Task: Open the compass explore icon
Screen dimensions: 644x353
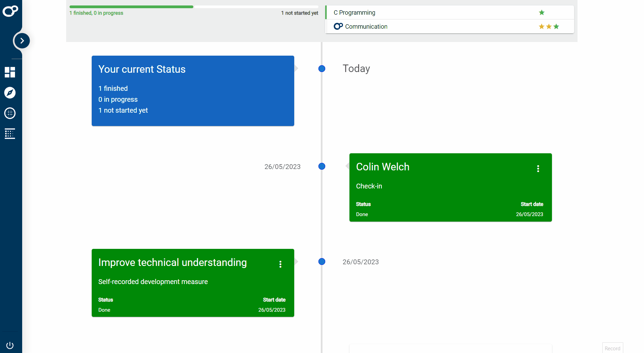Action: click(10, 93)
